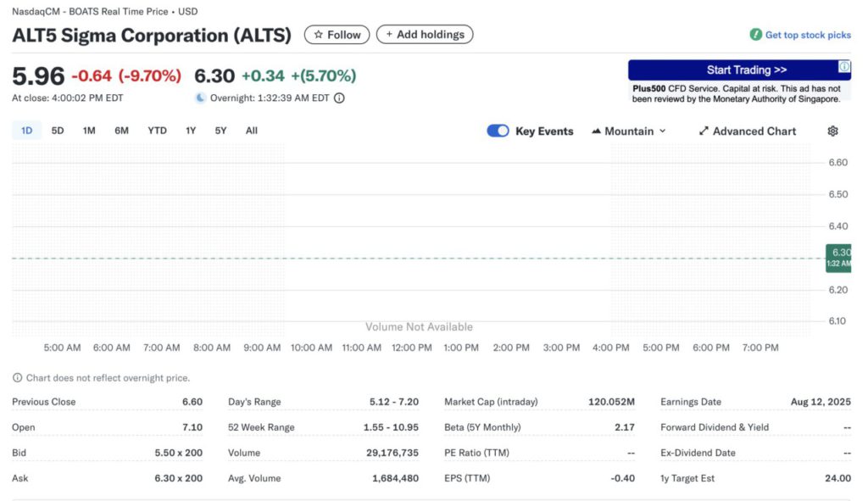The image size is (868, 501).
Task: Select the YTD chart range
Action: pyautogui.click(x=157, y=131)
